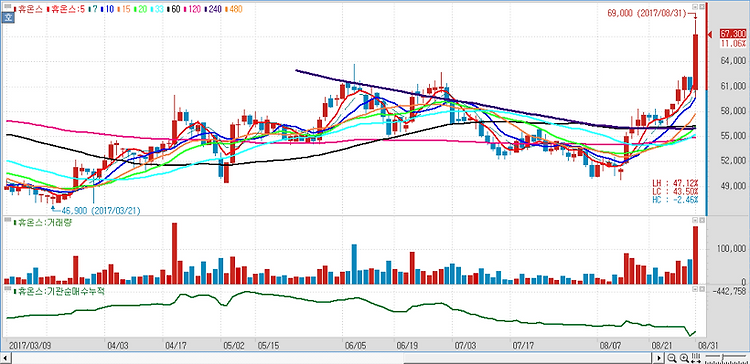Click the HC : -2.46% statistic
The image size is (750, 364).
click(675, 199)
